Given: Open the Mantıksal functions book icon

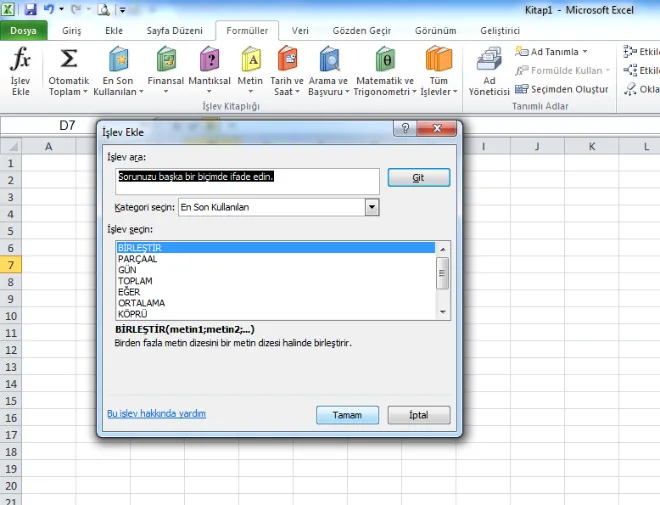Looking at the screenshot, I should click(x=209, y=62).
